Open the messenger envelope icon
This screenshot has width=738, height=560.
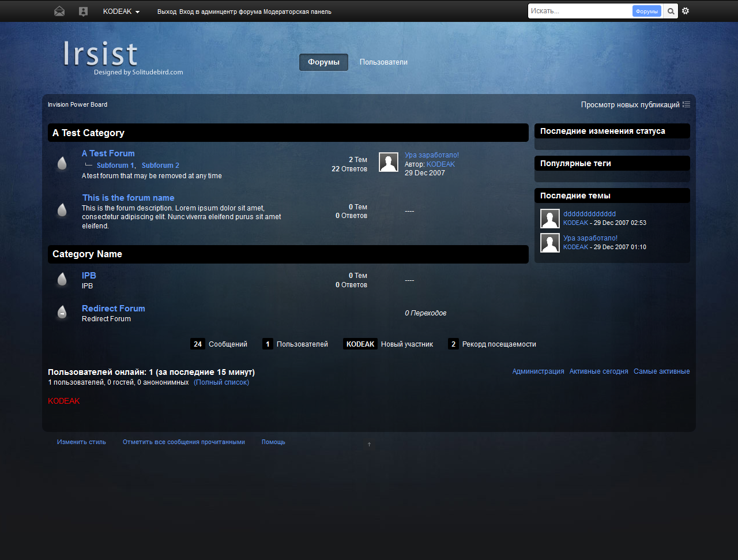coord(59,12)
